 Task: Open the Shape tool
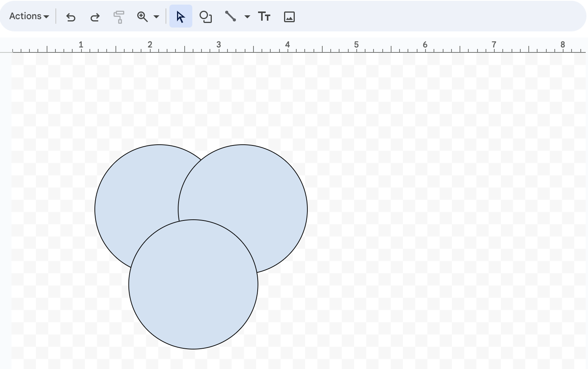coord(206,16)
